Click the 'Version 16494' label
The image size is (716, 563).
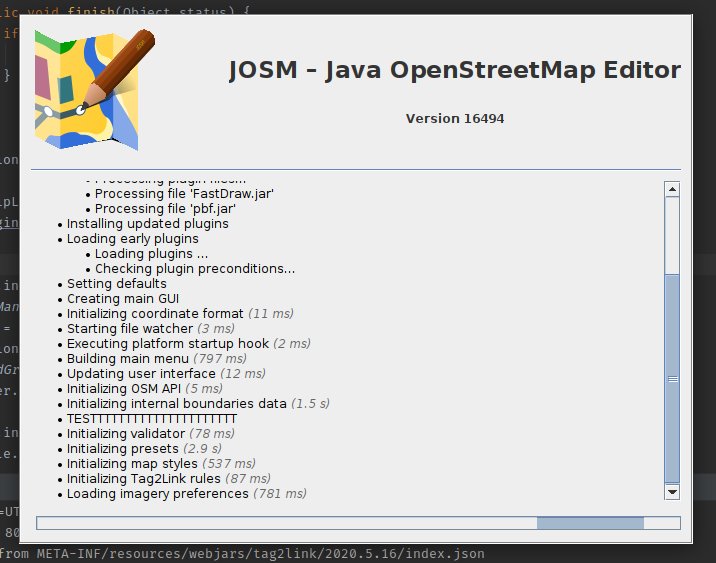click(455, 119)
